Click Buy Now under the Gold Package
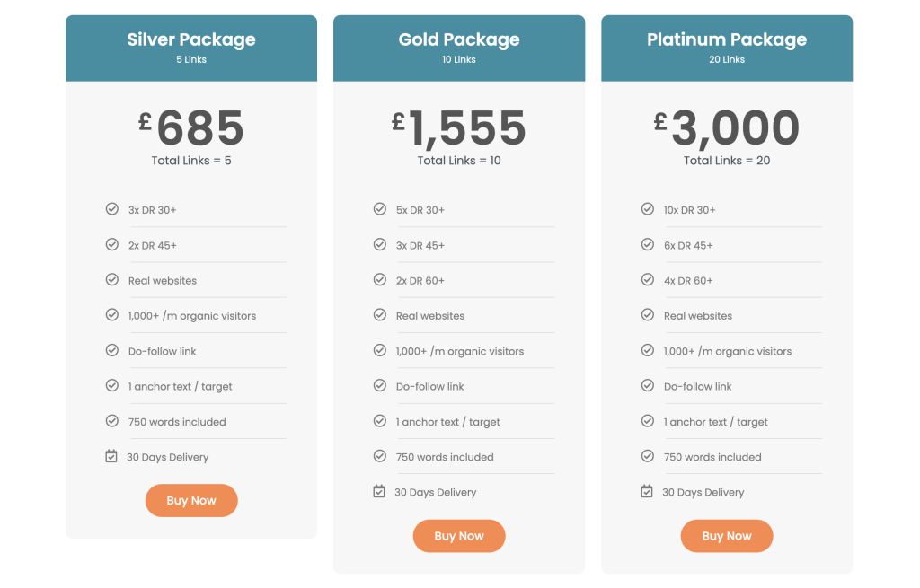920x588 pixels. (459, 535)
